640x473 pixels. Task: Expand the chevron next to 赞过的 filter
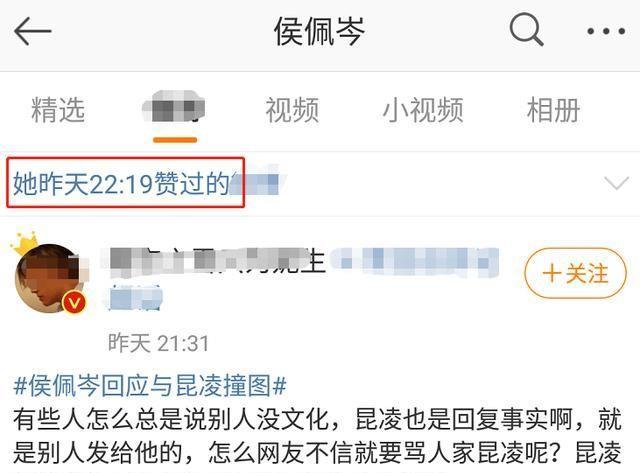616,183
